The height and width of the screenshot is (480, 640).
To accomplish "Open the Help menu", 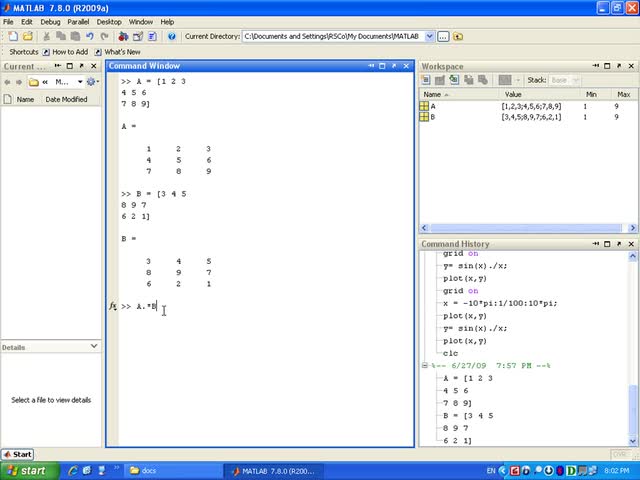I will point(167,22).
